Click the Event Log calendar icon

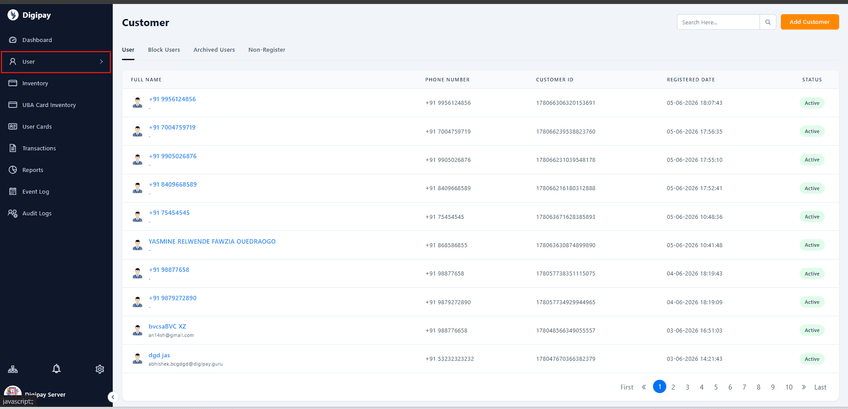pos(13,192)
